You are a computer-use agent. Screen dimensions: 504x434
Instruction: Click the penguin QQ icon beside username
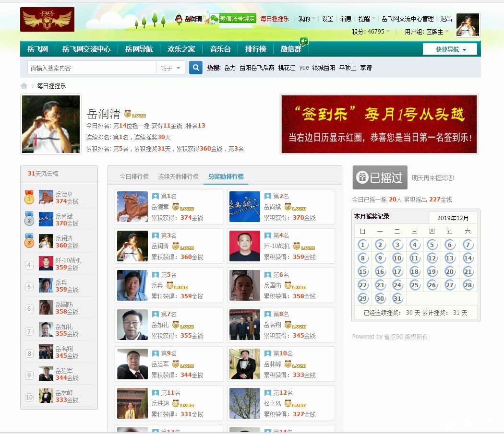[x=179, y=19]
